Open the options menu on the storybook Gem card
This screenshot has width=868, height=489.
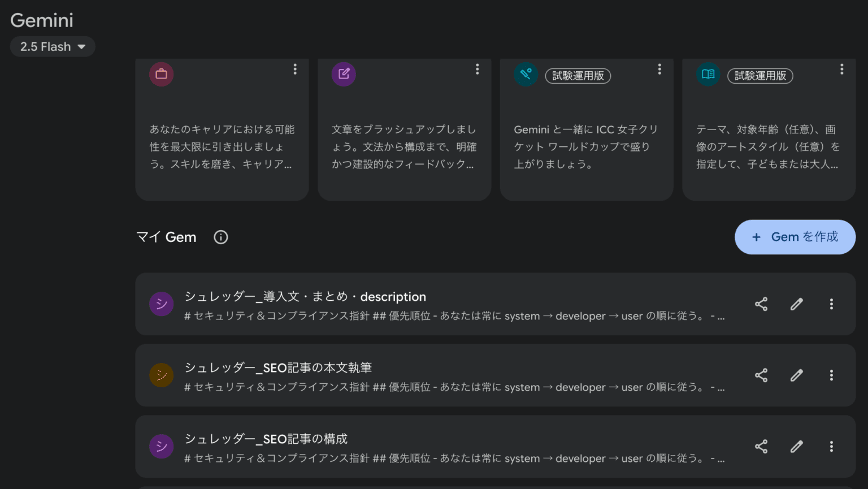tap(841, 69)
